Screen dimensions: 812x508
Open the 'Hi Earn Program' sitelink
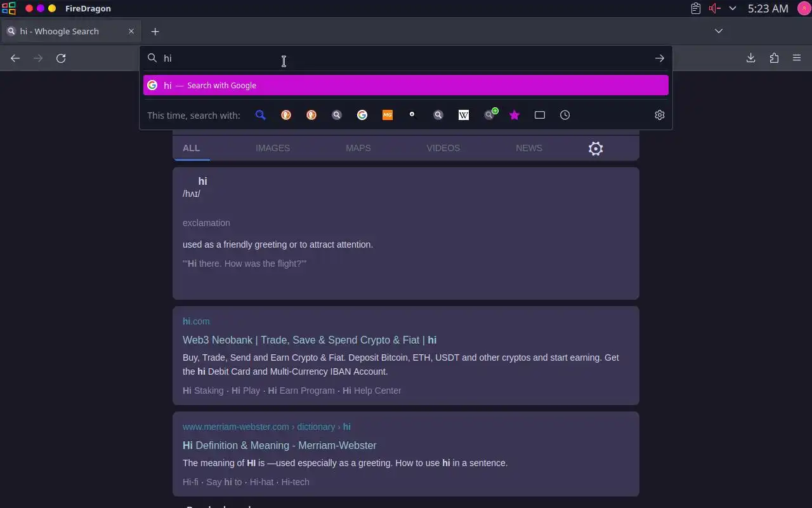click(301, 391)
